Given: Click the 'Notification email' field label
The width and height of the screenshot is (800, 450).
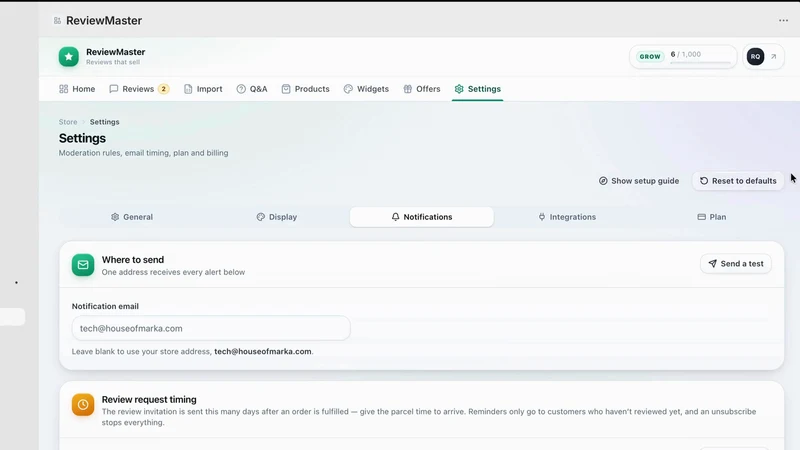Looking at the screenshot, I should [x=105, y=306].
